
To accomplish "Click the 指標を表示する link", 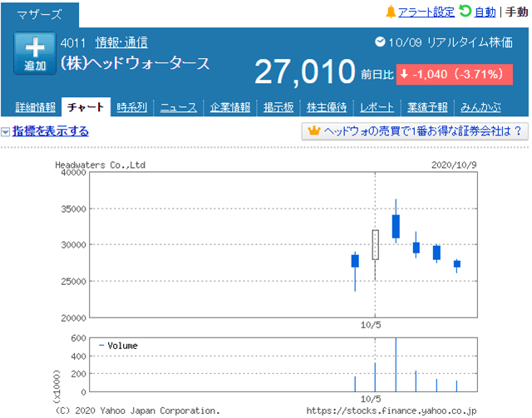I will pos(51,131).
